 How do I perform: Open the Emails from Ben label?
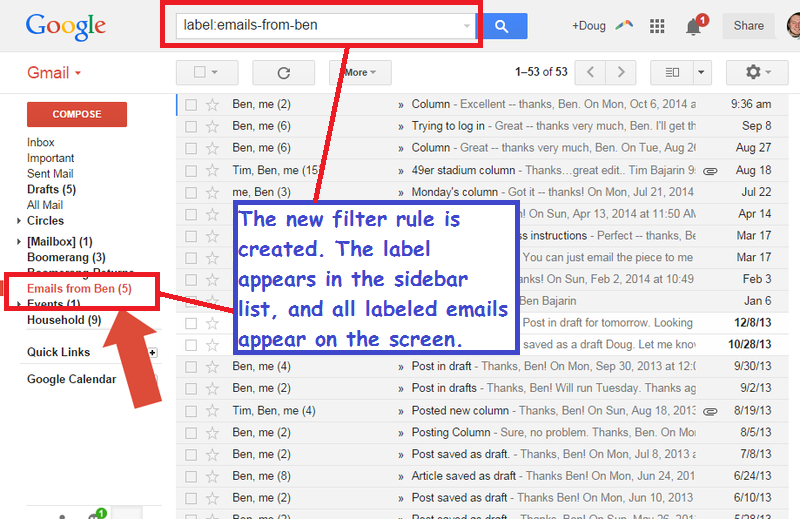pos(80,289)
